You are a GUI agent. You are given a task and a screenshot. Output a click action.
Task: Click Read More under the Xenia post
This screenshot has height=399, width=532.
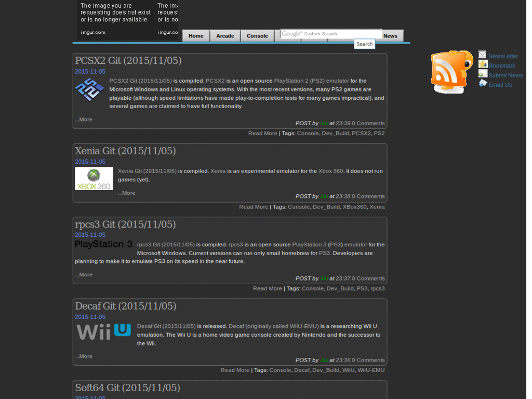coord(254,207)
